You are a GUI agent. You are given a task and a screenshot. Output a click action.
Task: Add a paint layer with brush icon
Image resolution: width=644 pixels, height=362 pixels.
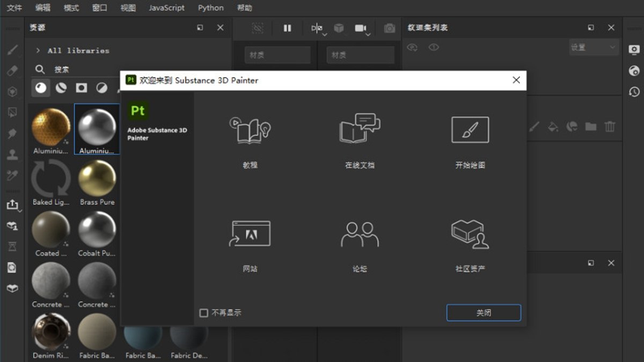click(534, 127)
